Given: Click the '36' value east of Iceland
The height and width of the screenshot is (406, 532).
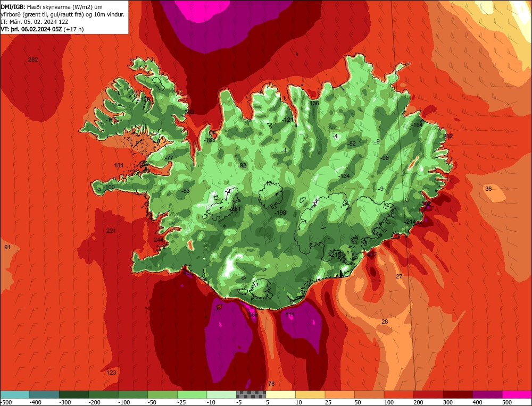Looking at the screenshot, I should (488, 189).
